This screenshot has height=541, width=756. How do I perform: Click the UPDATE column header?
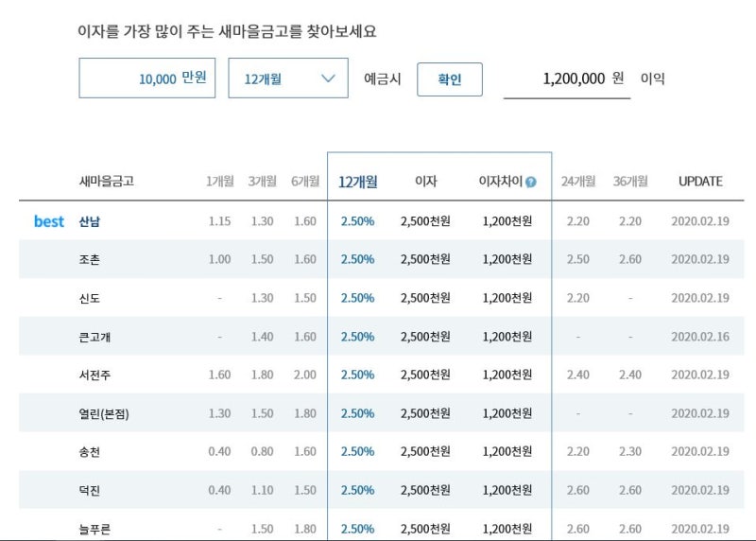tap(700, 182)
